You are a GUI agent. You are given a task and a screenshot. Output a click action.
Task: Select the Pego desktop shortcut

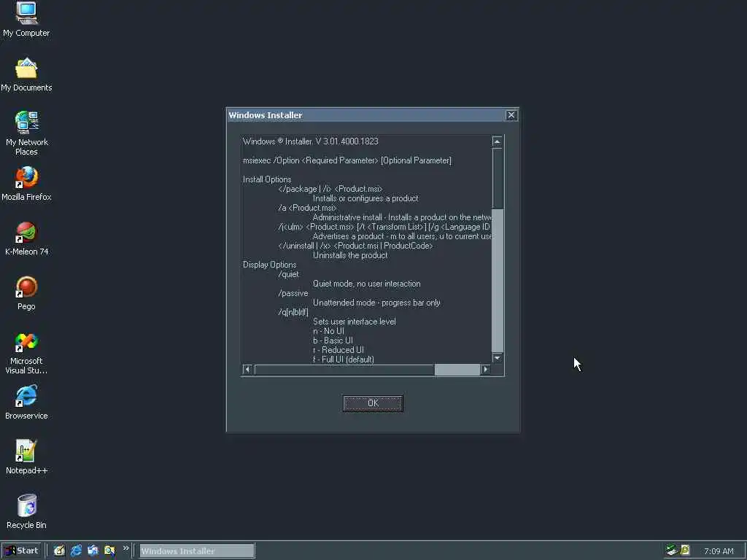coord(26,293)
